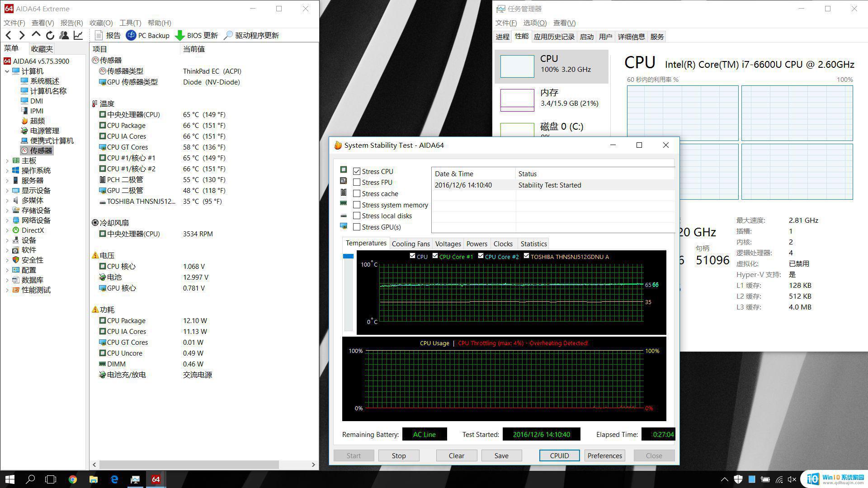Click the volume icon in system tray
Screen dimensions: 868x488
tap(792, 479)
